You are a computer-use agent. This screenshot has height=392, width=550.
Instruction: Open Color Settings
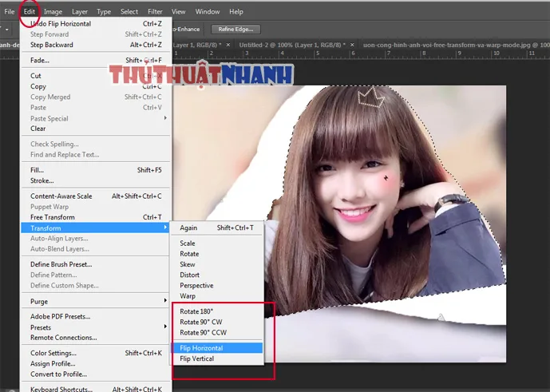(x=96, y=353)
